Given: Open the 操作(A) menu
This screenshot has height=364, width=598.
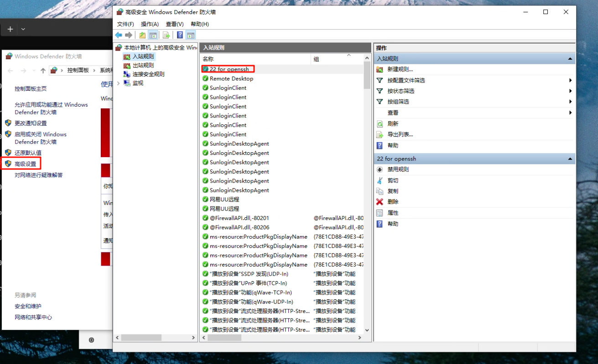Looking at the screenshot, I should click(150, 24).
